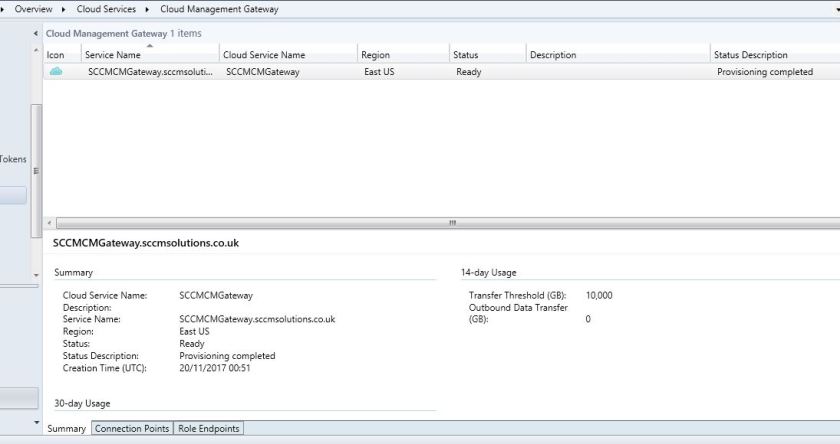This screenshot has width=840, height=444.
Task: Click the navigation pane vertical scrollbar thumb
Action: 36,171
